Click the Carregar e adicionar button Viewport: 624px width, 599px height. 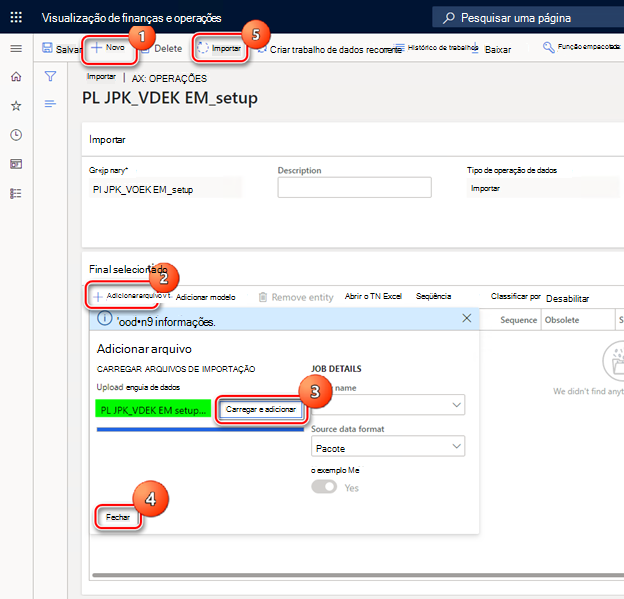point(261,409)
